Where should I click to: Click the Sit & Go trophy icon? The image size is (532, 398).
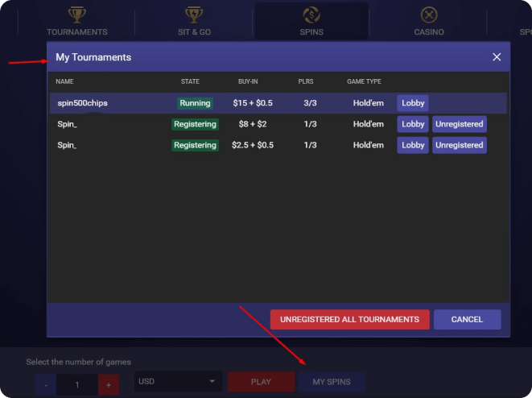194,15
